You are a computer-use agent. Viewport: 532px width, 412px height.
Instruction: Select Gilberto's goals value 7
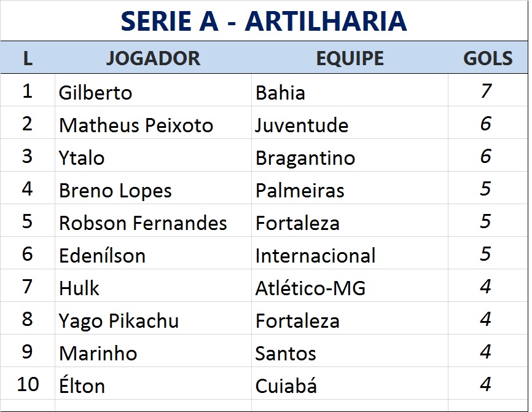[486, 92]
